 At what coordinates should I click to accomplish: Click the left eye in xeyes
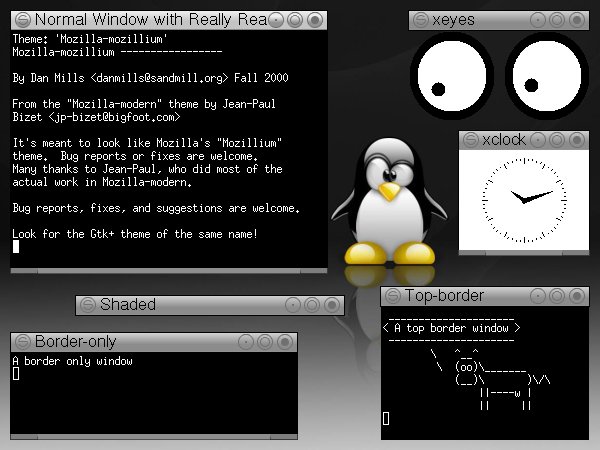coord(452,76)
